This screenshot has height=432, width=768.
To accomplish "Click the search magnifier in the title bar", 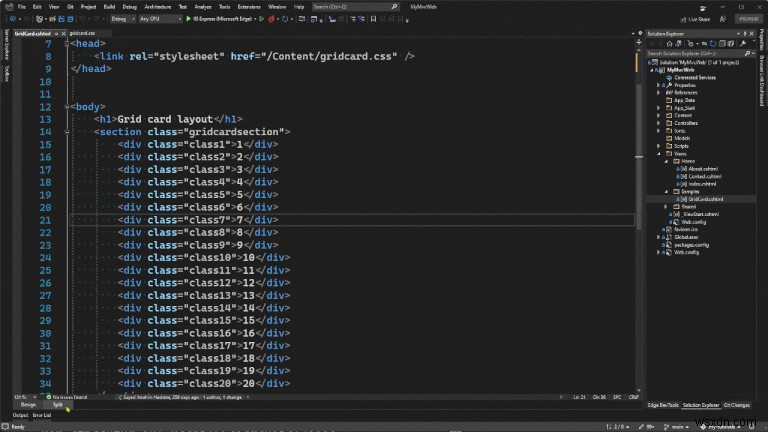I will point(394,7).
